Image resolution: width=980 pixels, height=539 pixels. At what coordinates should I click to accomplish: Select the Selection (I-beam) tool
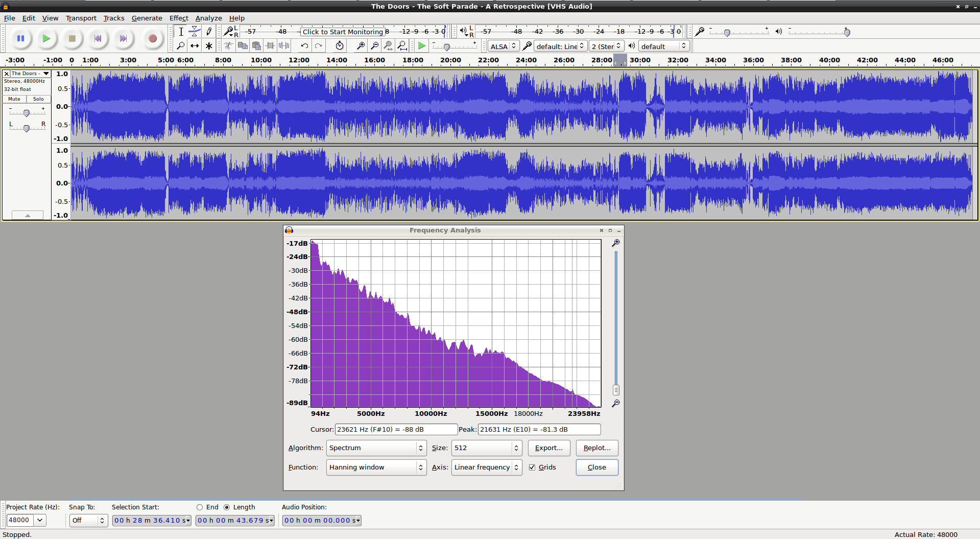point(181,32)
